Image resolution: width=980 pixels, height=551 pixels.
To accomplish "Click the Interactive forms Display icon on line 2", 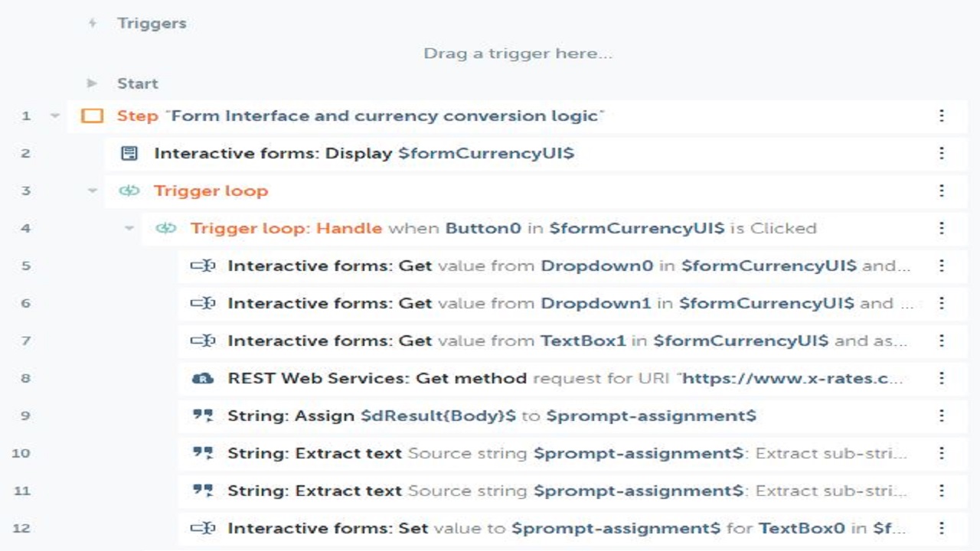I will pyautogui.click(x=129, y=154).
